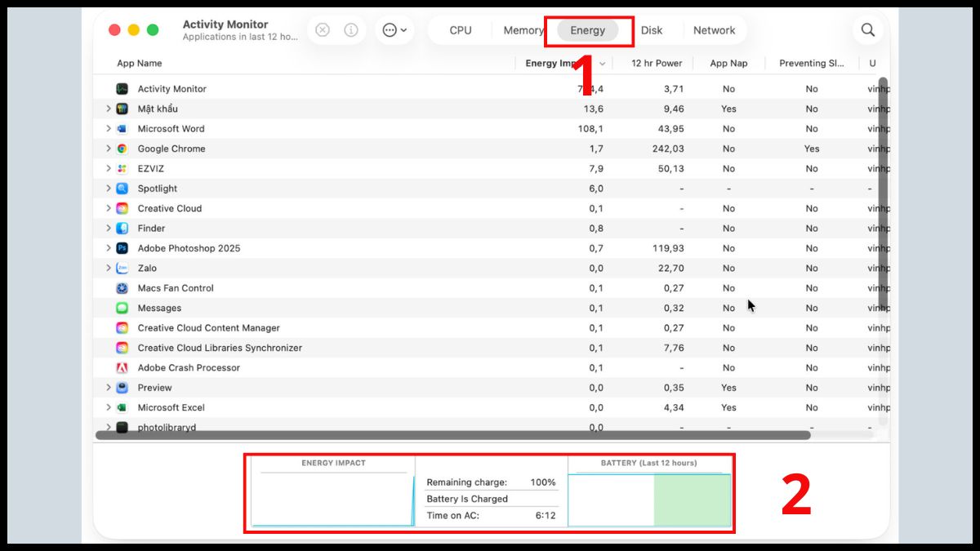Click the Google Chrome app icon

122,149
